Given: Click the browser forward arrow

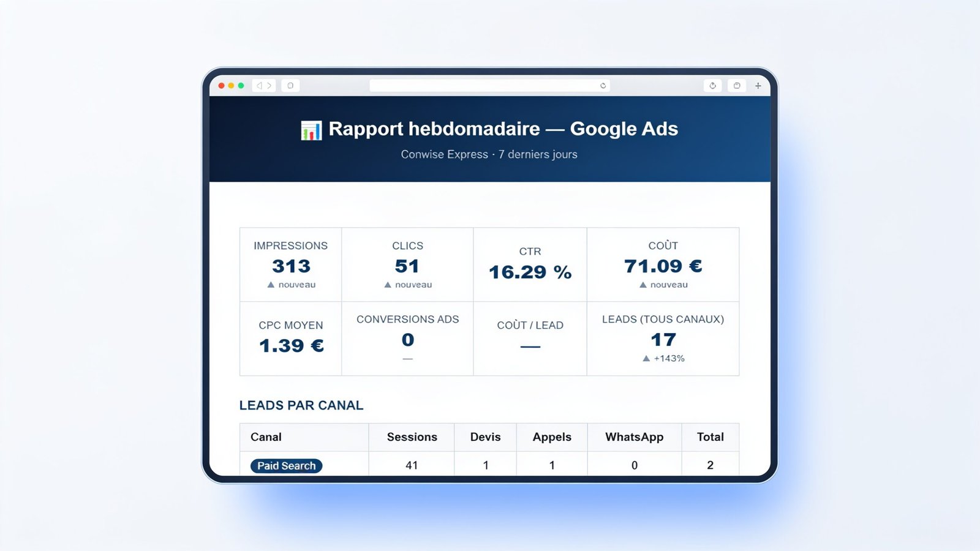Looking at the screenshot, I should [269, 86].
